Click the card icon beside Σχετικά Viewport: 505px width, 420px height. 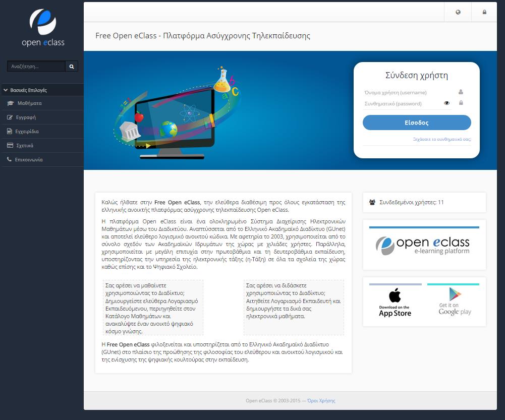[10, 146]
